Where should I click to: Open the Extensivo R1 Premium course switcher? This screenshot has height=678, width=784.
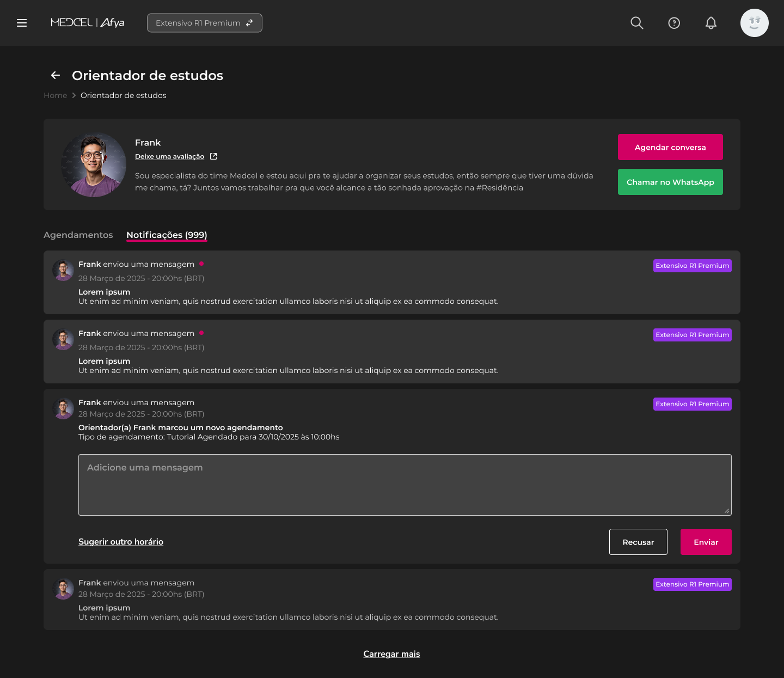click(x=204, y=23)
